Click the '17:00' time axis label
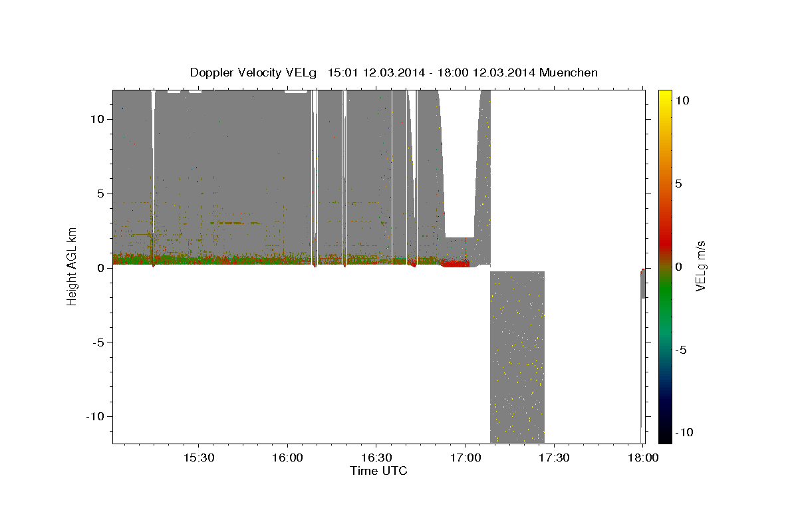Image resolution: width=798 pixels, height=532 pixels. click(465, 458)
